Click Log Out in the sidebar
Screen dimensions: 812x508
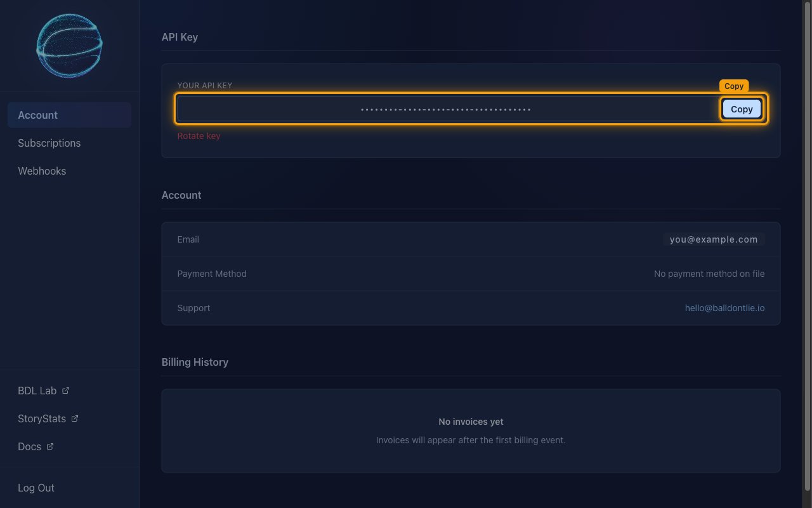coord(36,488)
